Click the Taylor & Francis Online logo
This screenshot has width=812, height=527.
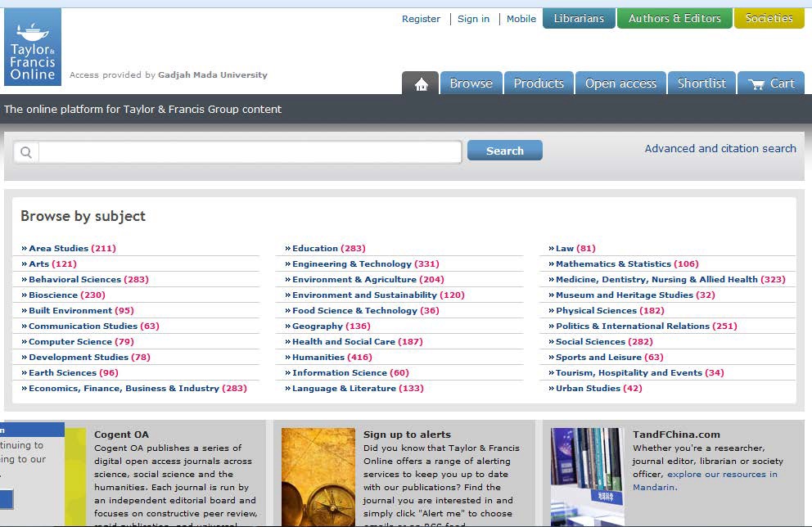pyautogui.click(x=33, y=47)
